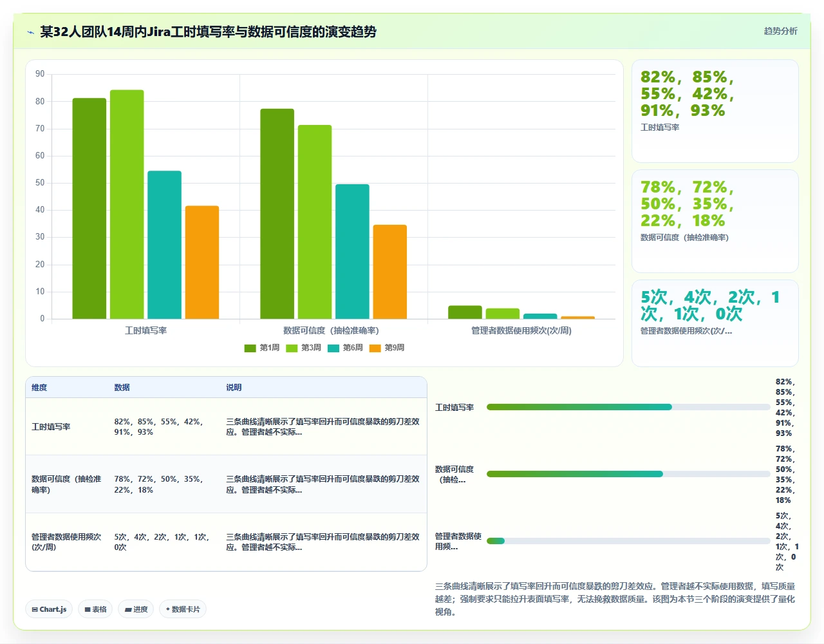Click the tallest 第3周 bar in 工时填写率
This screenshot has height=644, width=824.
[127, 205]
